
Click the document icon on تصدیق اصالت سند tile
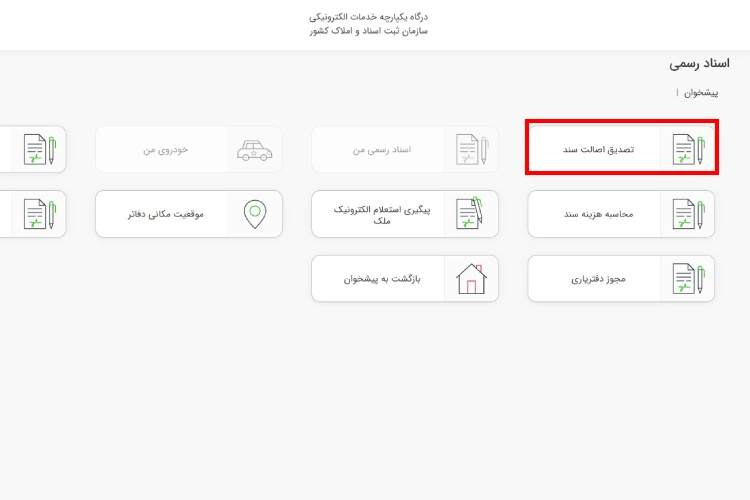(687, 149)
